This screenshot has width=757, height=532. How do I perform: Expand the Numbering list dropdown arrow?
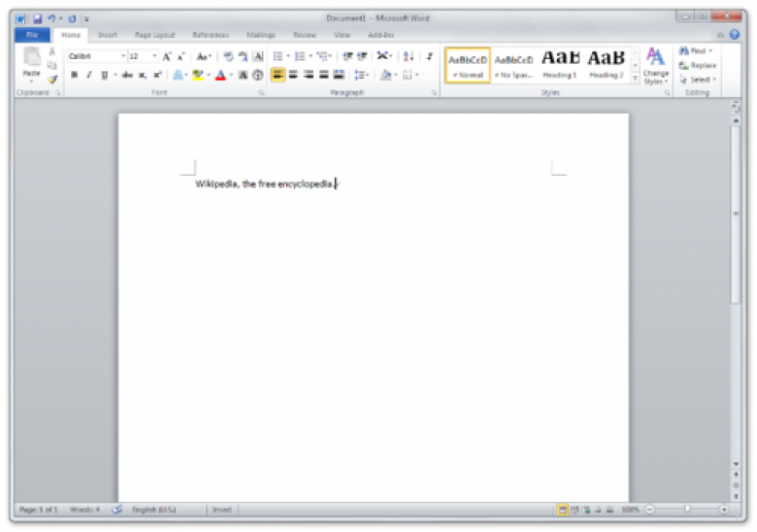click(x=310, y=56)
